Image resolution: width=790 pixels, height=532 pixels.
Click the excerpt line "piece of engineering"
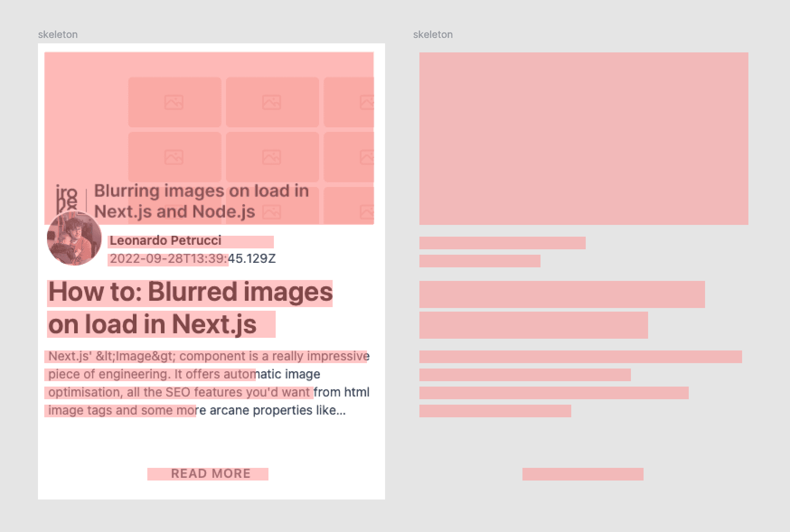[184, 374]
